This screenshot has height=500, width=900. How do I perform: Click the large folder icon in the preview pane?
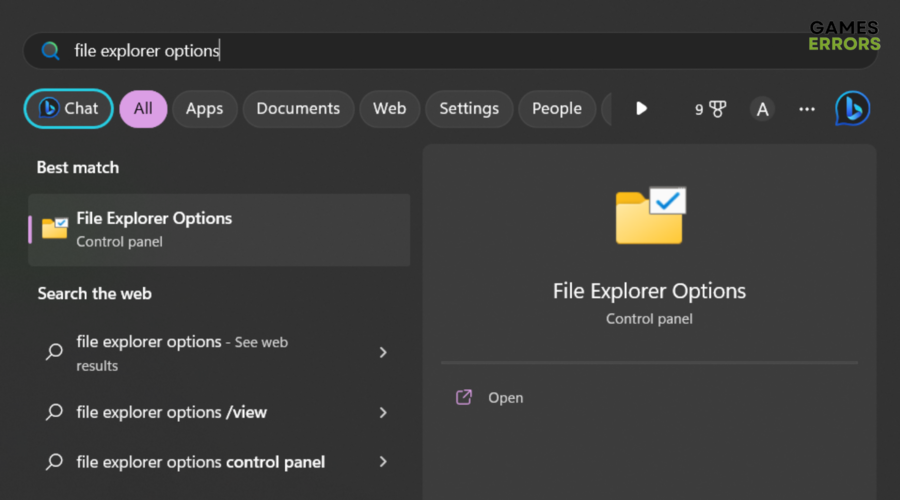(x=649, y=216)
